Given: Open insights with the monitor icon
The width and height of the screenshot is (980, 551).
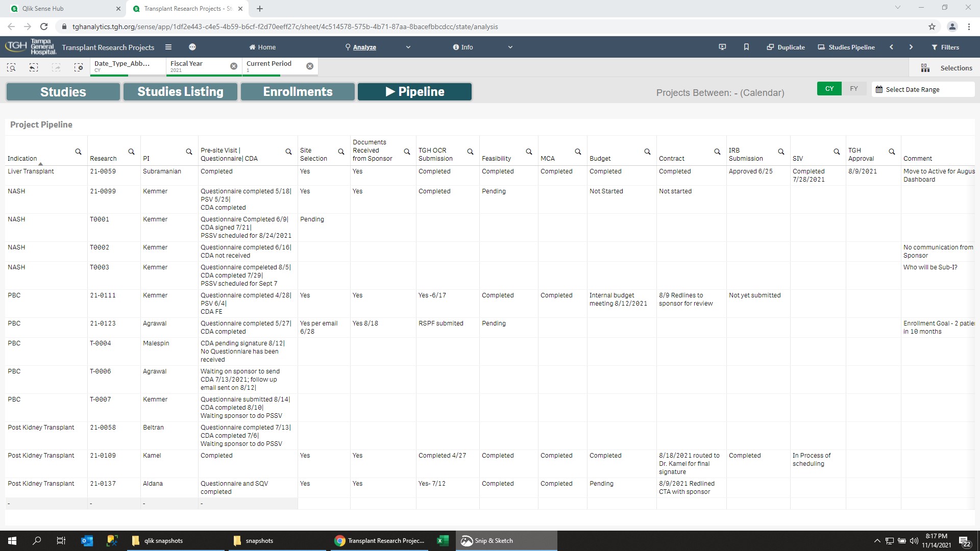Looking at the screenshot, I should point(722,46).
